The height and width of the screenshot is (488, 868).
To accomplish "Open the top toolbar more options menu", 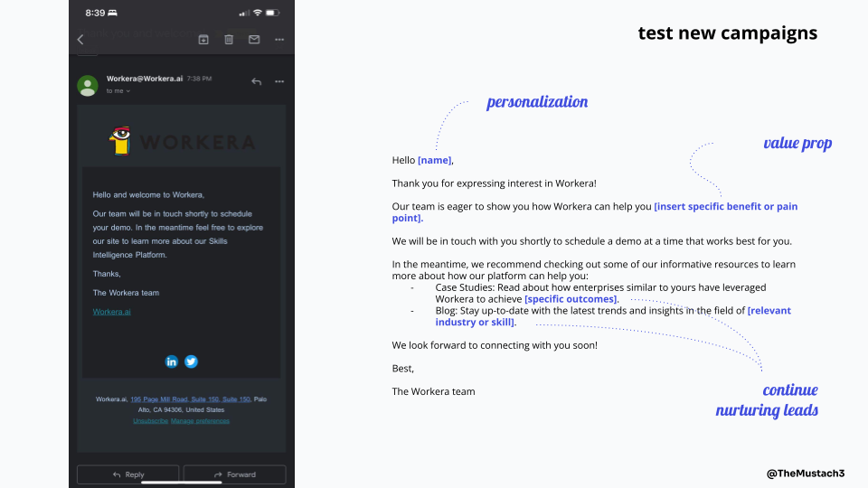I will tap(279, 39).
